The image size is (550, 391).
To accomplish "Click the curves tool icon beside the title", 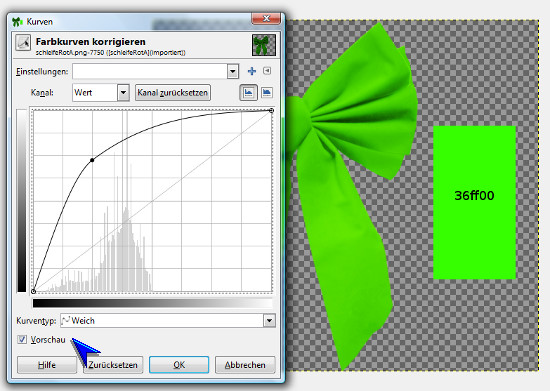I will click(x=23, y=43).
